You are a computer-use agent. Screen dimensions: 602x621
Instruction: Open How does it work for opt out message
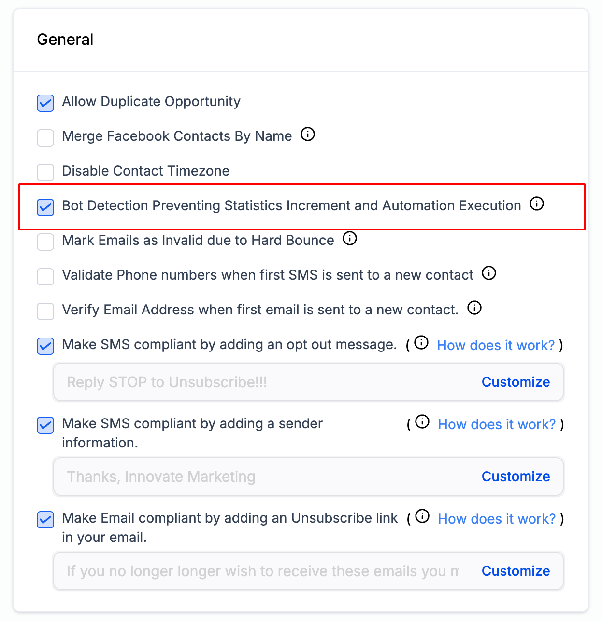pos(496,345)
